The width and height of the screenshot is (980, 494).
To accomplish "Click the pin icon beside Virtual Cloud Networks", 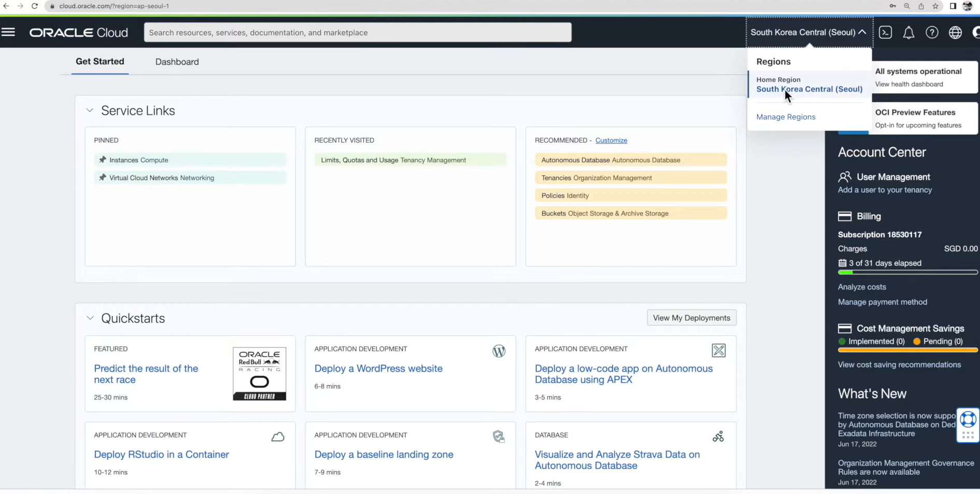I will click(x=103, y=177).
